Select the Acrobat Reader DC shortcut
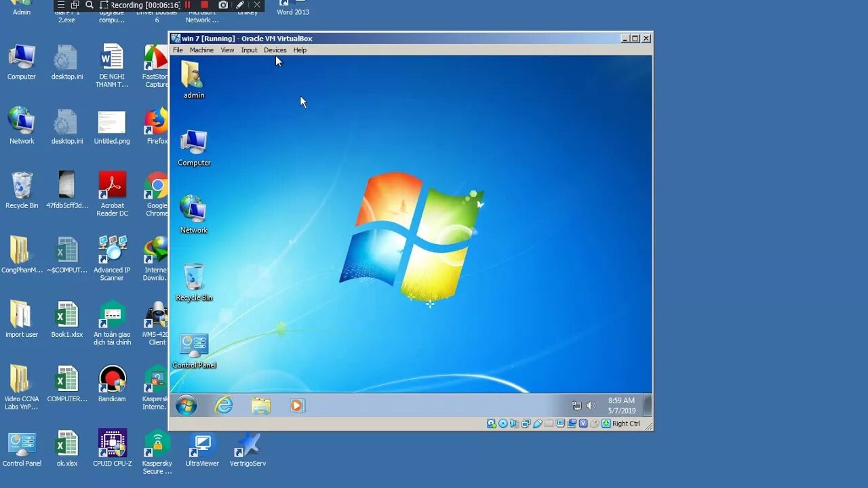 click(113, 194)
